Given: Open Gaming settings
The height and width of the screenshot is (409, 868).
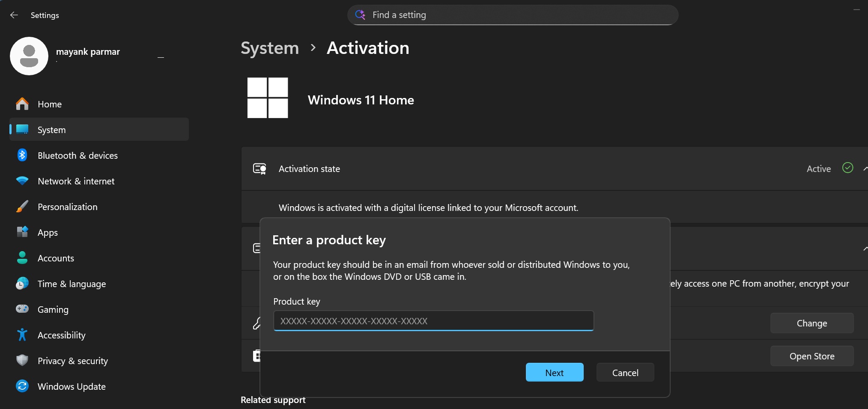Looking at the screenshot, I should tap(99, 309).
